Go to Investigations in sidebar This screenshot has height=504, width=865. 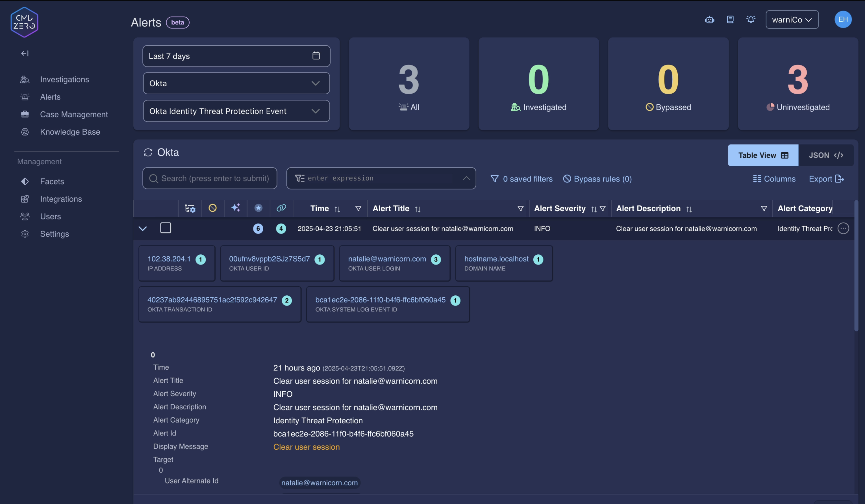coord(64,79)
